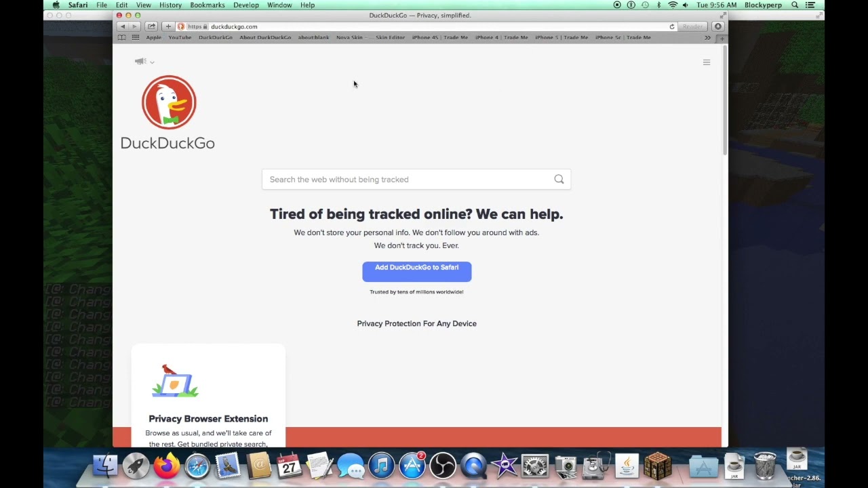
Task: Open Trash from the Dock
Action: (x=765, y=466)
